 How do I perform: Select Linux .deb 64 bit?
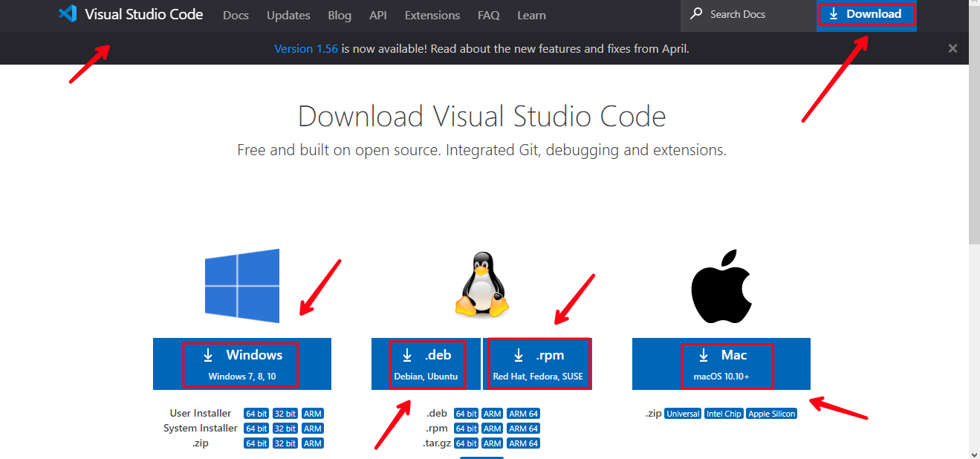point(467,414)
